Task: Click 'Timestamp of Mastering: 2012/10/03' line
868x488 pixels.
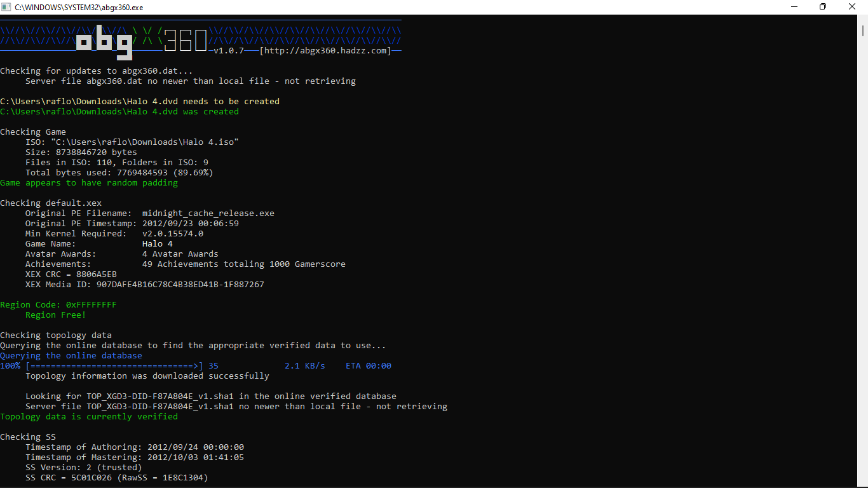Action: [135, 457]
